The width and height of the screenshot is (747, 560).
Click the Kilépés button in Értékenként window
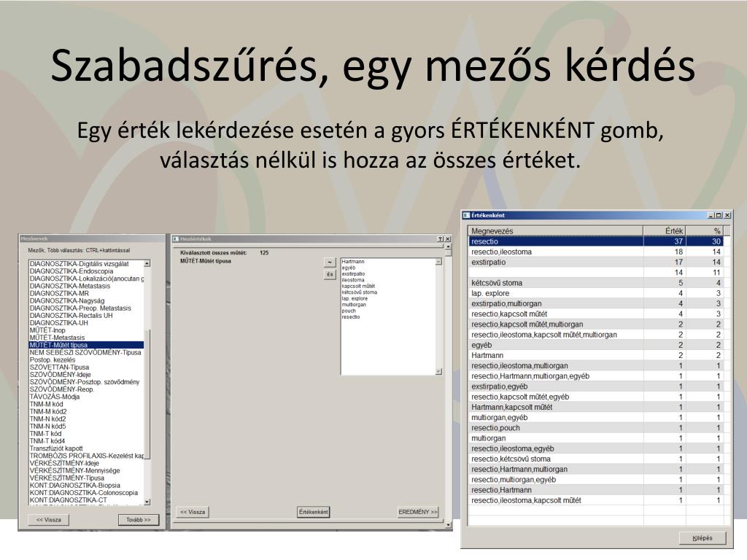pyautogui.click(x=703, y=538)
